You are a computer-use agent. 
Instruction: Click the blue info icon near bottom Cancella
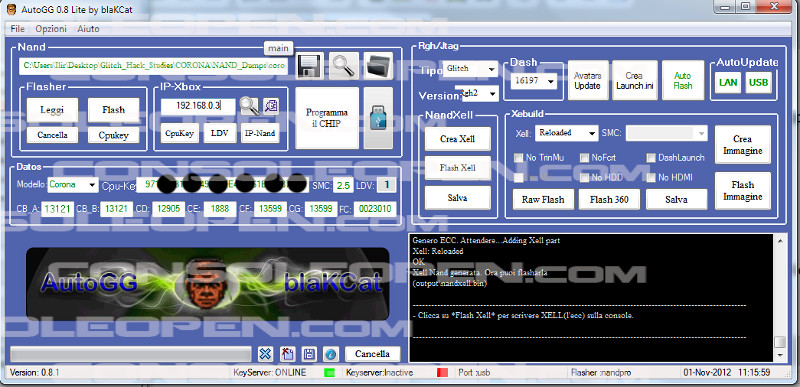[330, 354]
